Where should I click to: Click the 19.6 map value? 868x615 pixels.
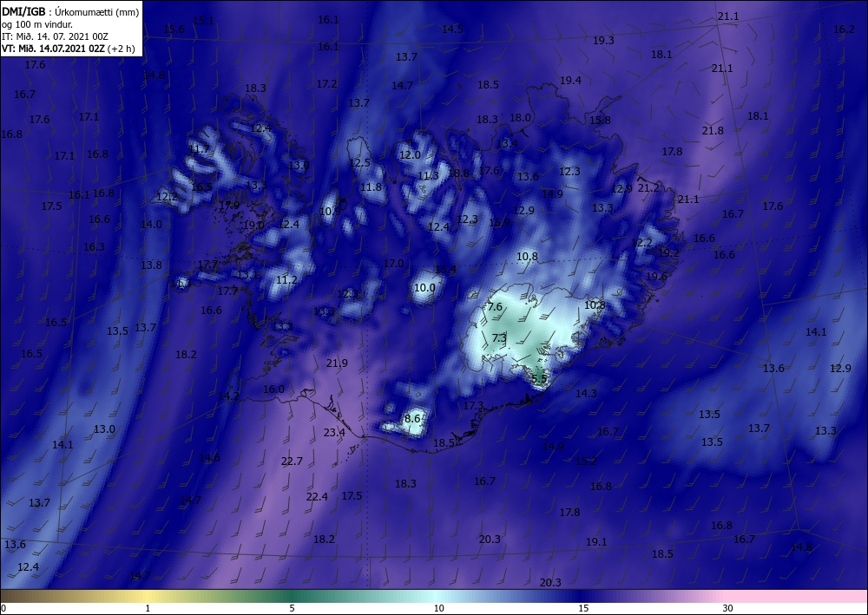[656, 276]
